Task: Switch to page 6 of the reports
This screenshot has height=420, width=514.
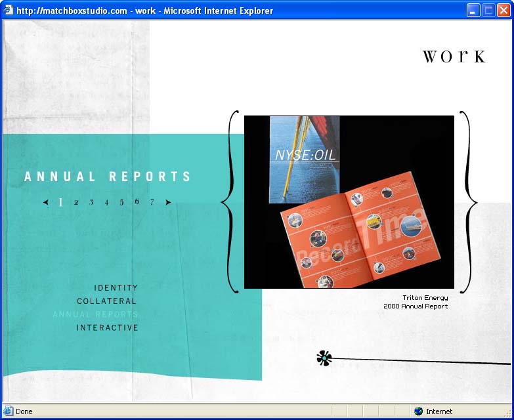Action: (137, 201)
